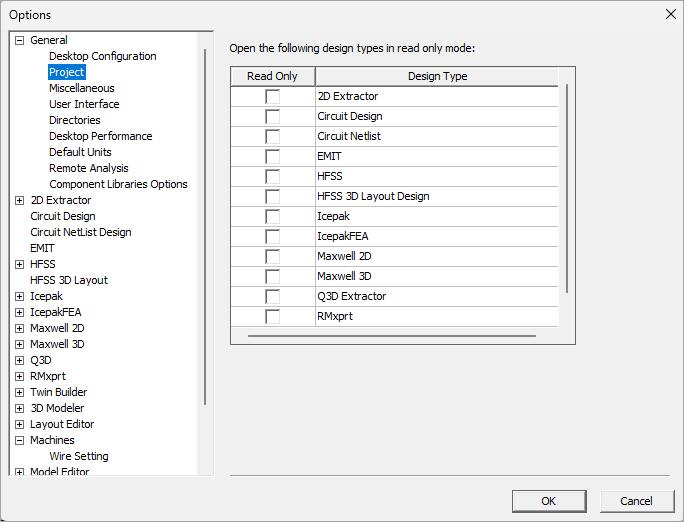Click the design table horizontal scrollbar
The width and height of the screenshot is (684, 522).
coord(392,336)
